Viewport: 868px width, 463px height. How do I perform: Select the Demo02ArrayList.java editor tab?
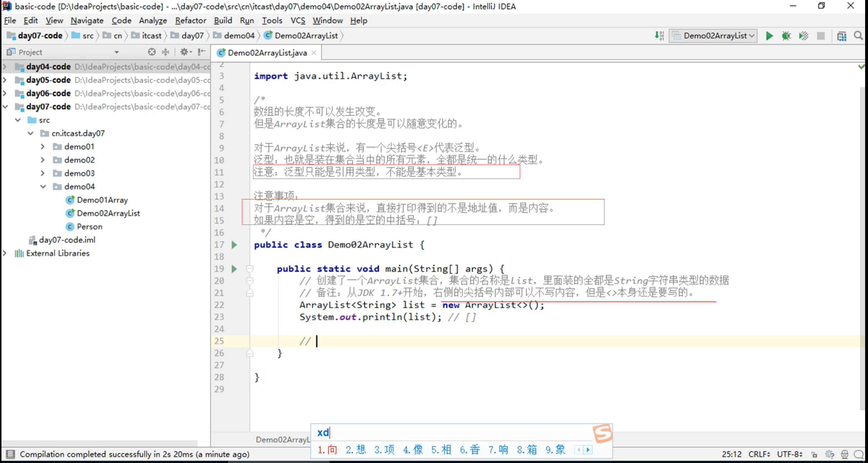(x=267, y=53)
